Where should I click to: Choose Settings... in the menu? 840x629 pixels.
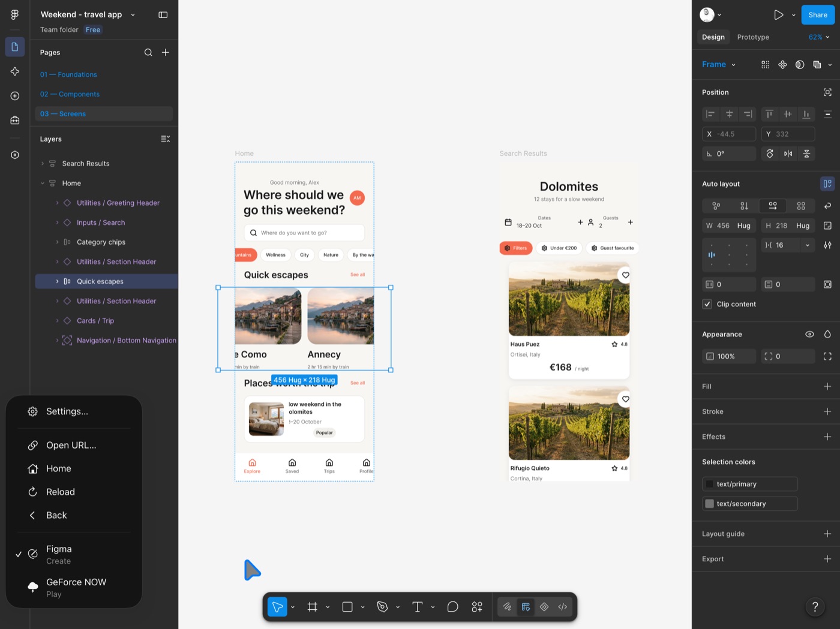[74, 411]
